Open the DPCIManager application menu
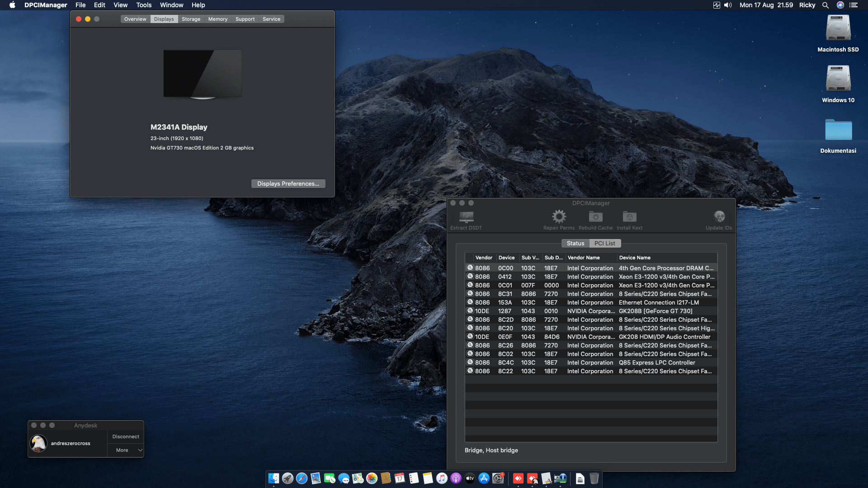The width and height of the screenshot is (868, 488). pos(46,5)
